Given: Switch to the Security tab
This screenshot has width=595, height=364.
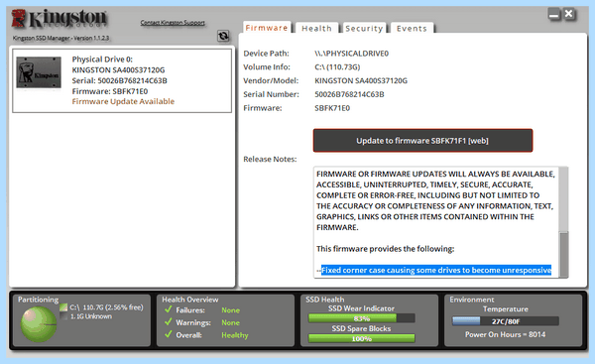Looking at the screenshot, I should 364,28.
